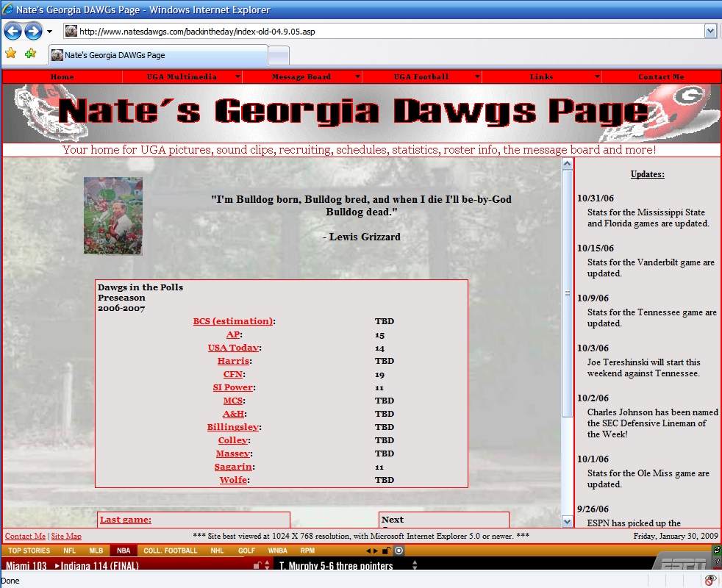
Task: Click the headline ticker up-down stepper
Action: [x=415, y=565]
